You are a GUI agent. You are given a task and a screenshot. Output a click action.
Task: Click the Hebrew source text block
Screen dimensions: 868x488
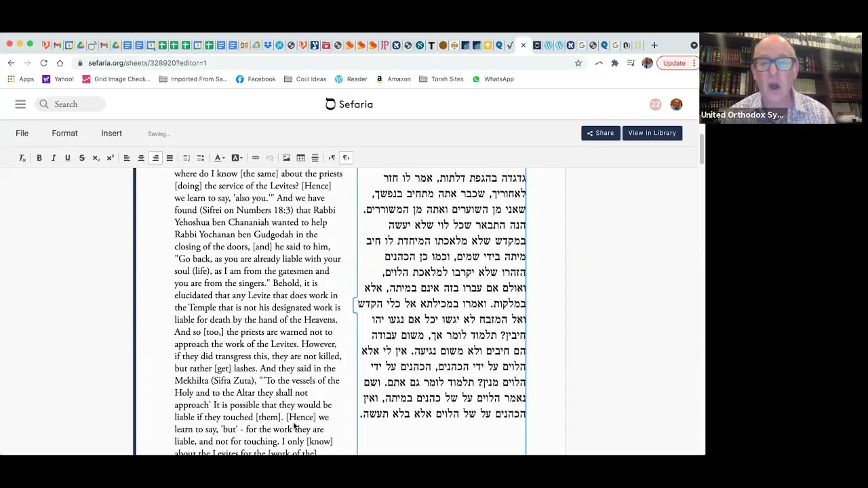[442, 296]
